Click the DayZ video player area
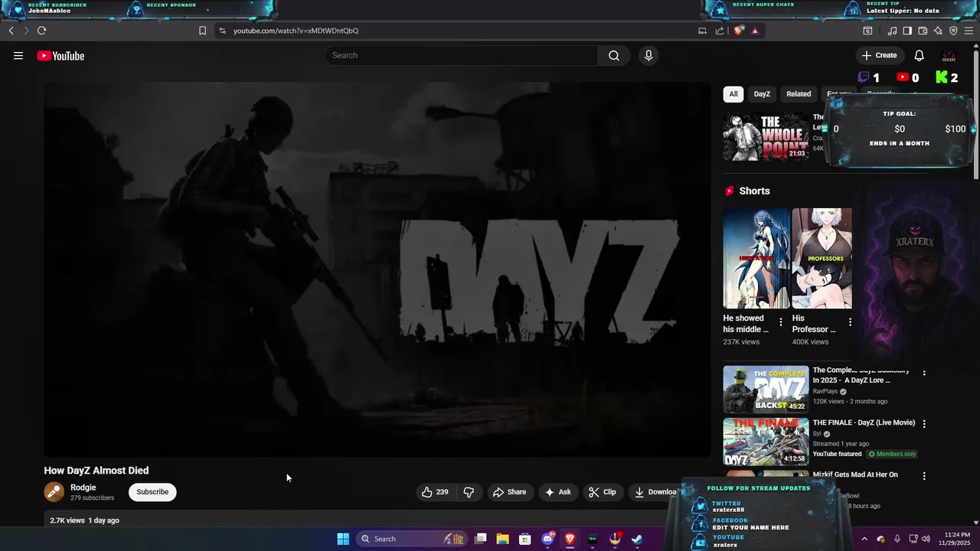This screenshot has width=980, height=551. coord(377,269)
